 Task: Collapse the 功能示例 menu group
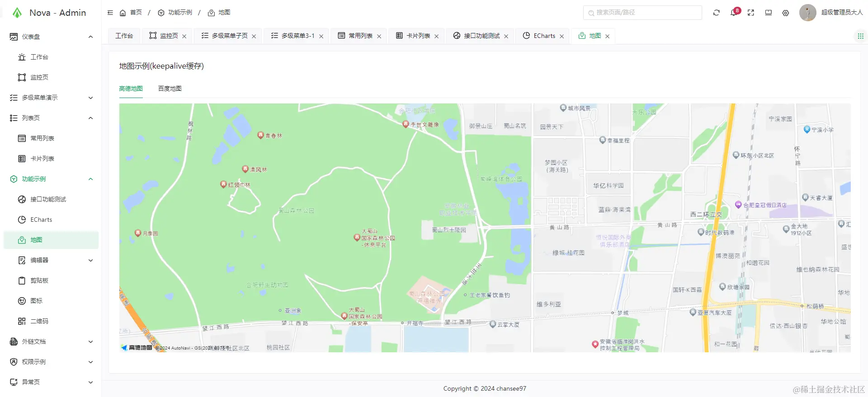(90, 179)
